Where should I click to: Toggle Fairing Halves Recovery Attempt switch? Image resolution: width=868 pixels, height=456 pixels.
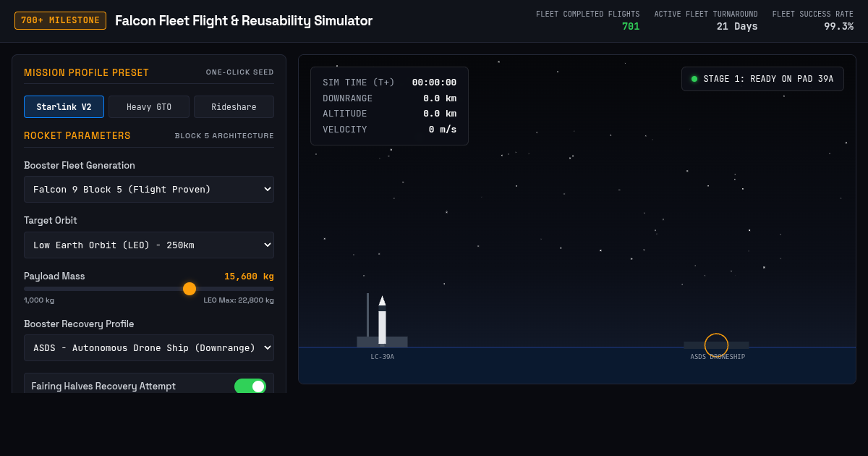click(x=250, y=386)
